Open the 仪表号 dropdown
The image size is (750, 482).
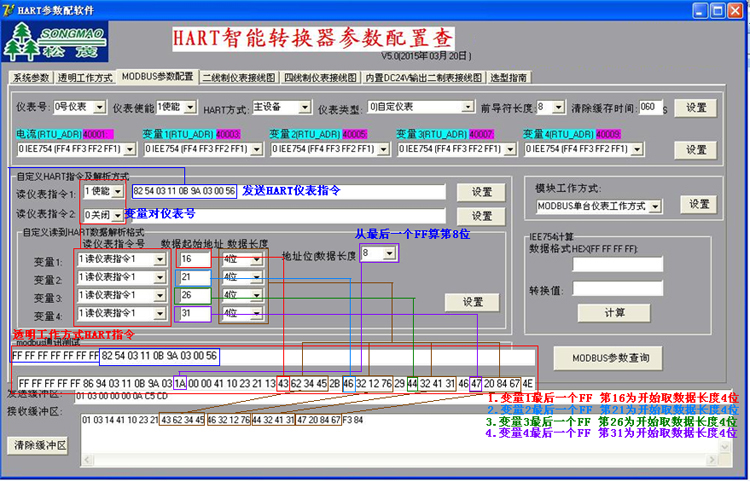tap(79, 107)
